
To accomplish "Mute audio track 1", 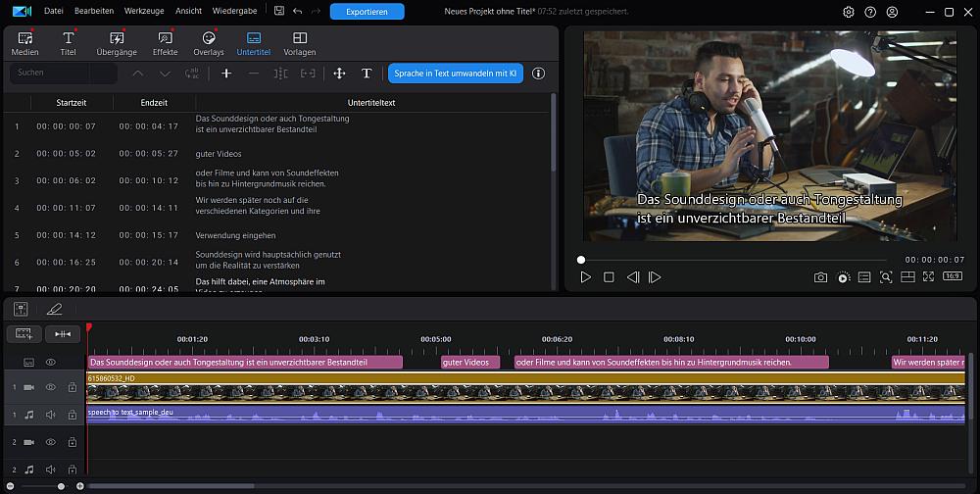I will click(51, 415).
